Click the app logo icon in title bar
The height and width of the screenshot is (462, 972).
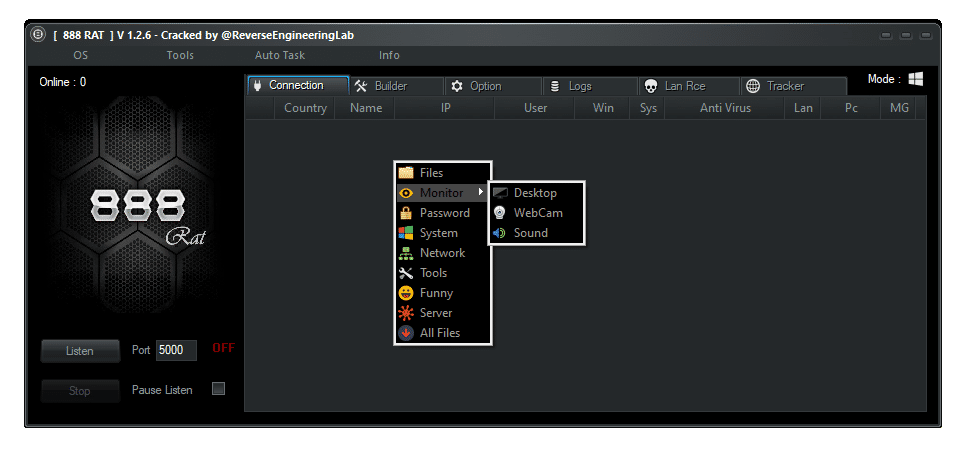coord(38,35)
